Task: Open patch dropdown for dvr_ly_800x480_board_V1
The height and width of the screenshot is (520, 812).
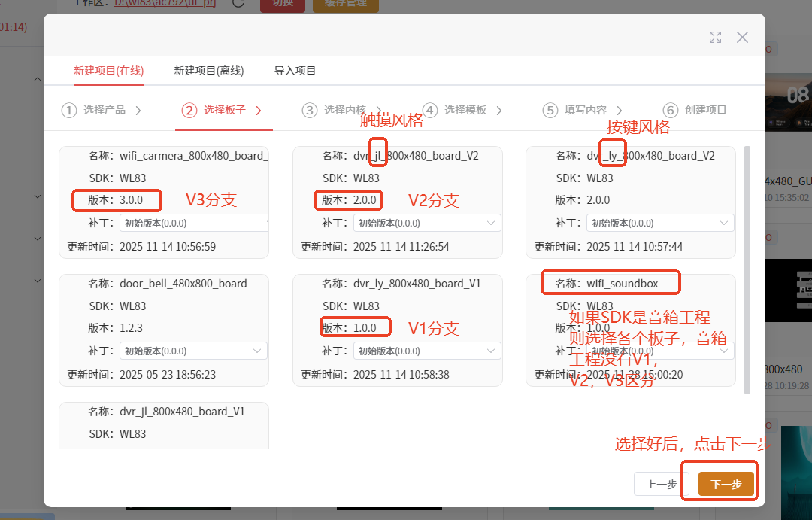Action: (x=427, y=351)
